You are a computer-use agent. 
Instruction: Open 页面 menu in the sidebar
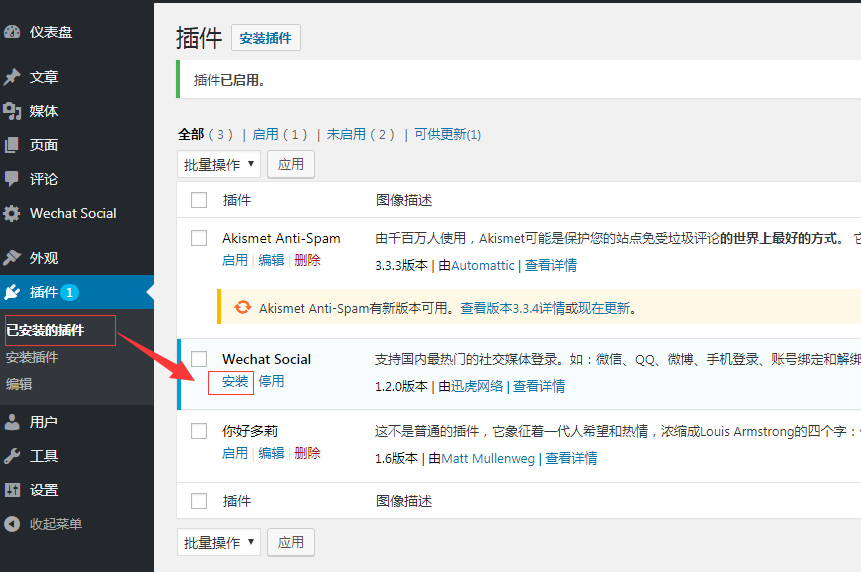pyautogui.click(x=44, y=145)
